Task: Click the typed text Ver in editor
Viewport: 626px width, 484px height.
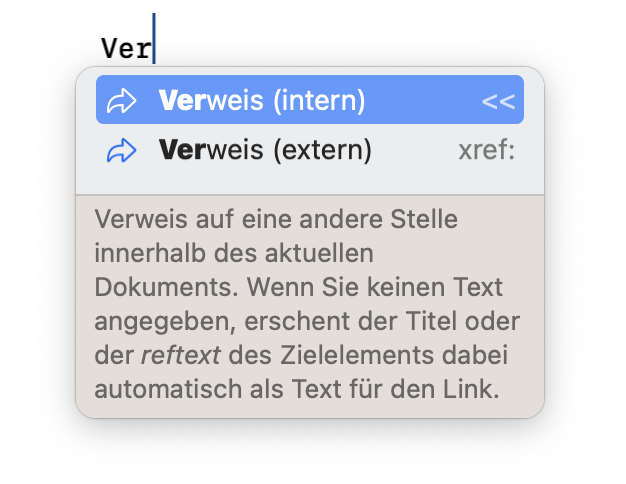Action: 126,48
